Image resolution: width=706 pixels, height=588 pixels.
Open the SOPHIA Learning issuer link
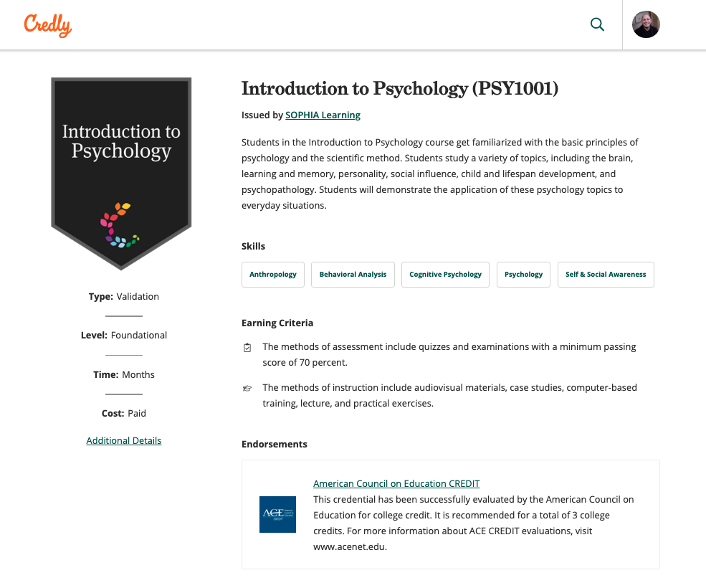click(323, 115)
